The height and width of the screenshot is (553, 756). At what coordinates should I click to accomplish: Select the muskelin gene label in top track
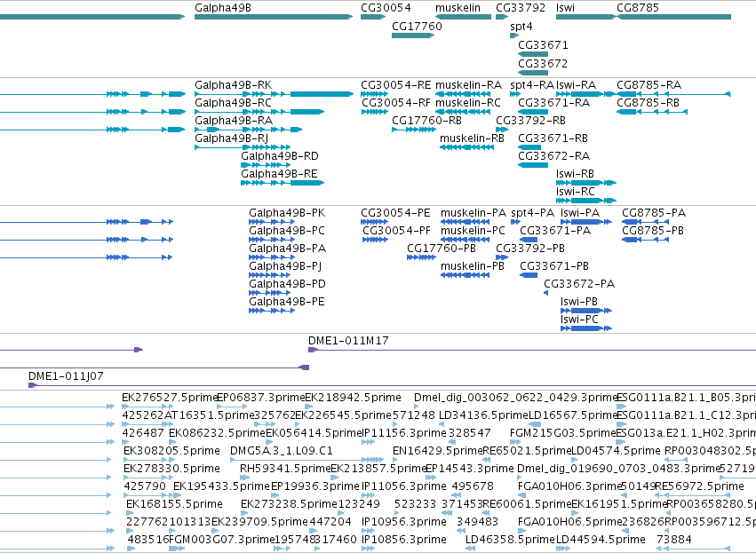coord(458,8)
